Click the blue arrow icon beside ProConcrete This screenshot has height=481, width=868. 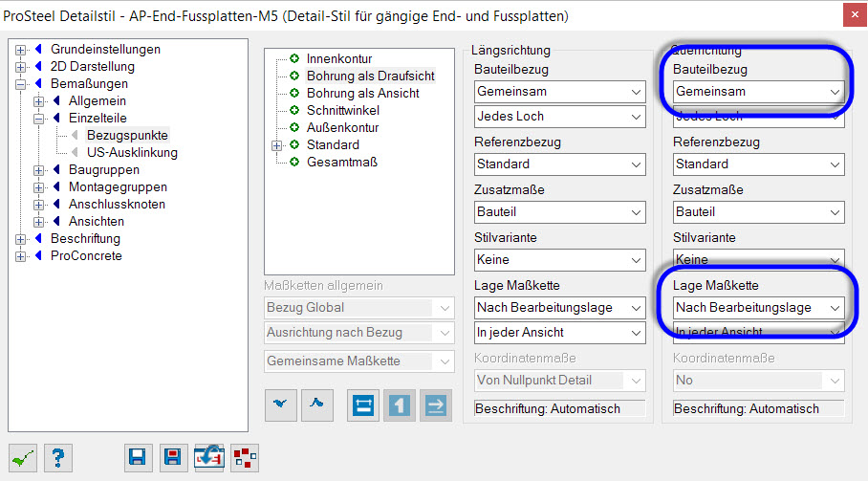pyautogui.click(x=38, y=255)
